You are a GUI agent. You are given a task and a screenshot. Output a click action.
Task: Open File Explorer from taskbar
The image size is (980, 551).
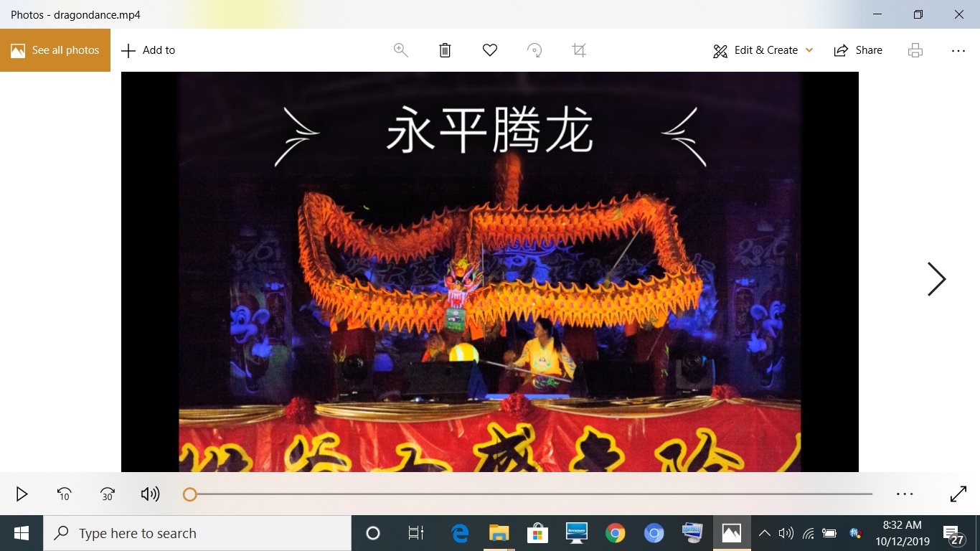(x=499, y=533)
